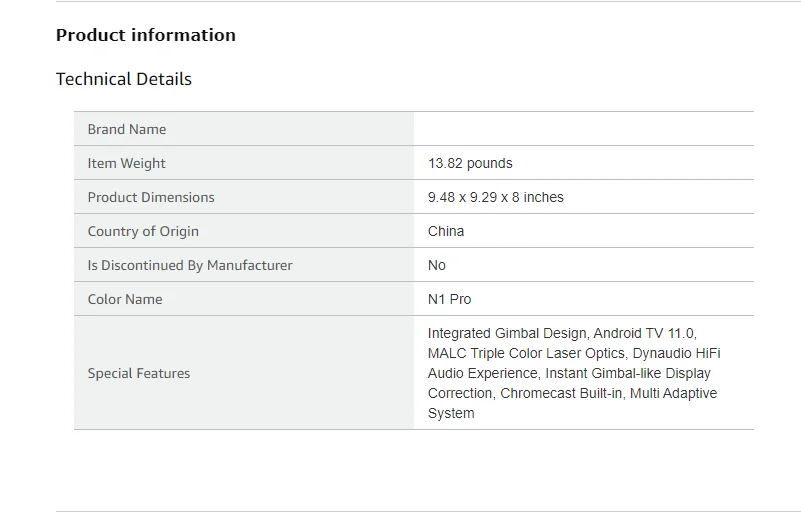Screen dimensions: 801x522
Task: Select the Special Features label
Action: point(139,373)
